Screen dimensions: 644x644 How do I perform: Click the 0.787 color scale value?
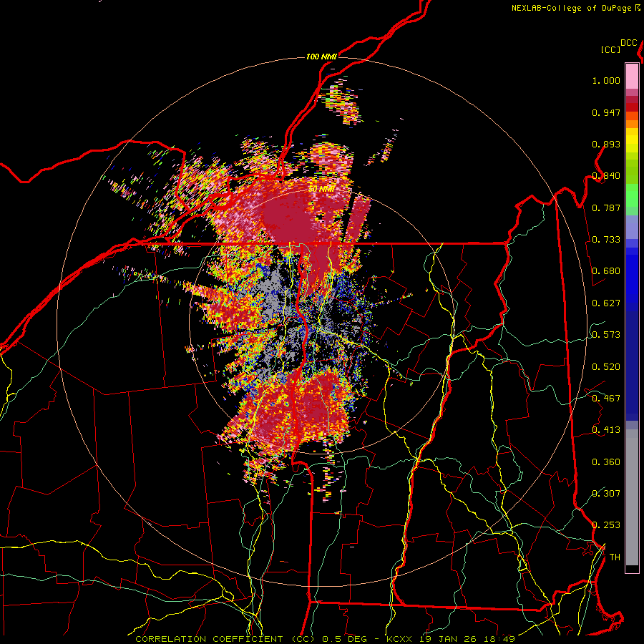(x=606, y=208)
